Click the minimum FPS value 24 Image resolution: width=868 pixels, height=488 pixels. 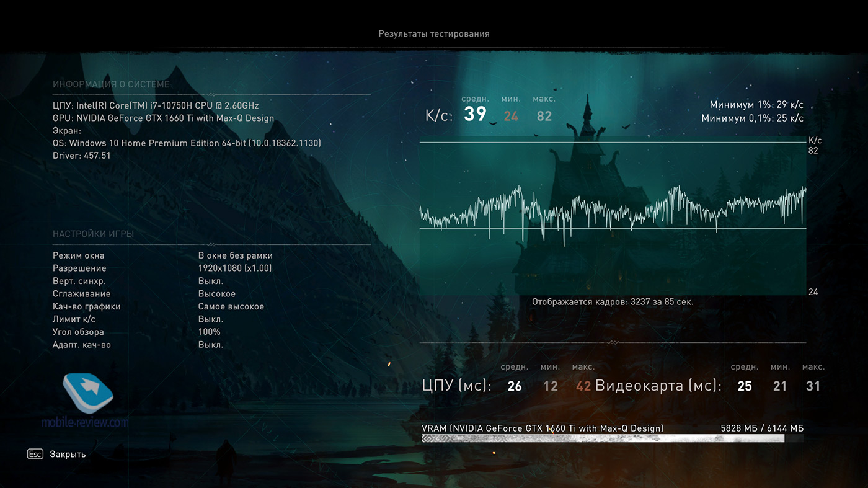(511, 116)
